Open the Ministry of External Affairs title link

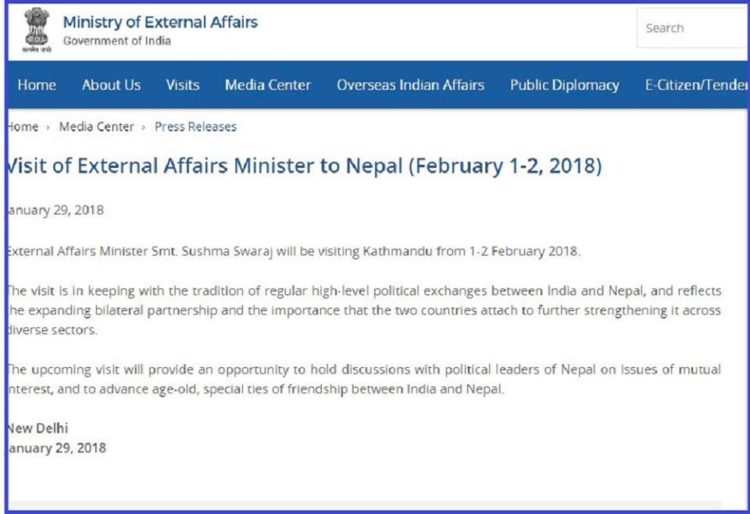tap(160, 21)
